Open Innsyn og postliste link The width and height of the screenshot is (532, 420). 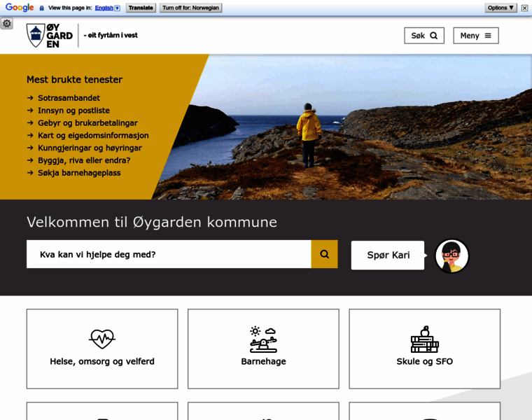coord(73,111)
